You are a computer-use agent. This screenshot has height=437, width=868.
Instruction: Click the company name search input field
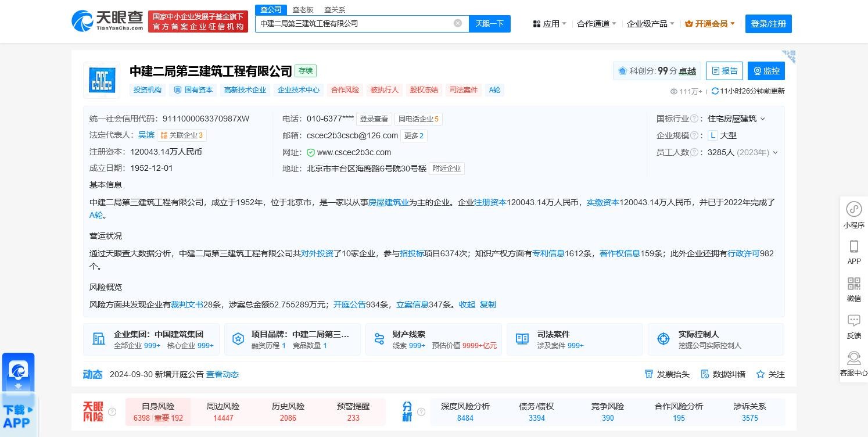coord(354,24)
